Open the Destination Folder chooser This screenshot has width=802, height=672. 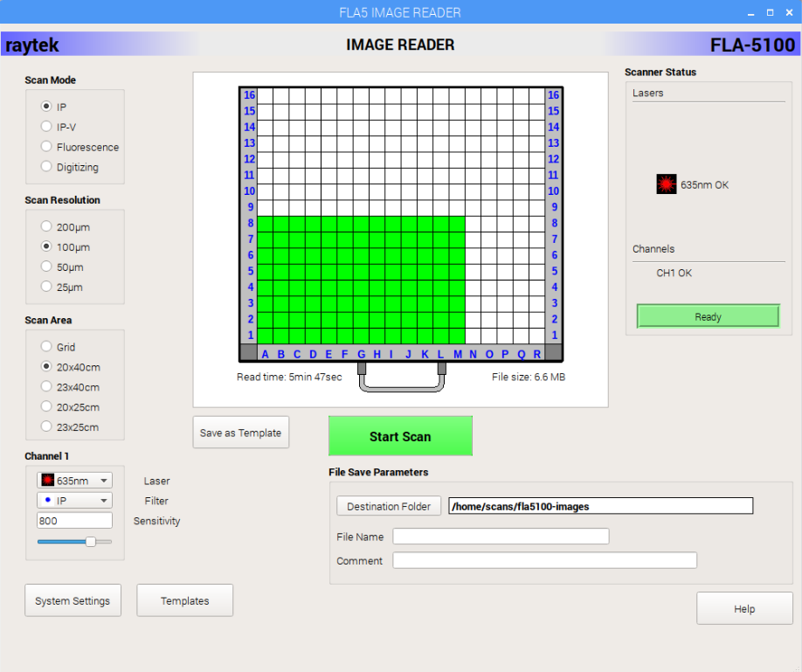388,506
